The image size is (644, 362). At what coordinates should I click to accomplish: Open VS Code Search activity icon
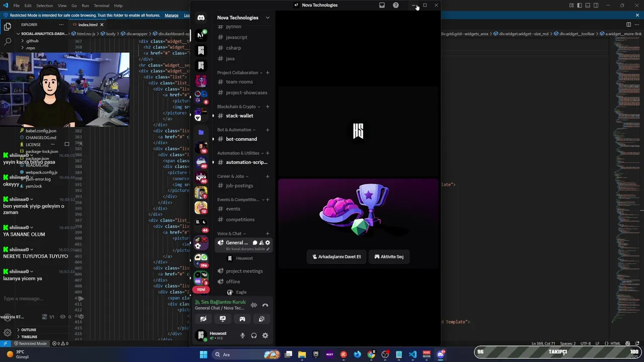pyautogui.click(x=7, y=41)
